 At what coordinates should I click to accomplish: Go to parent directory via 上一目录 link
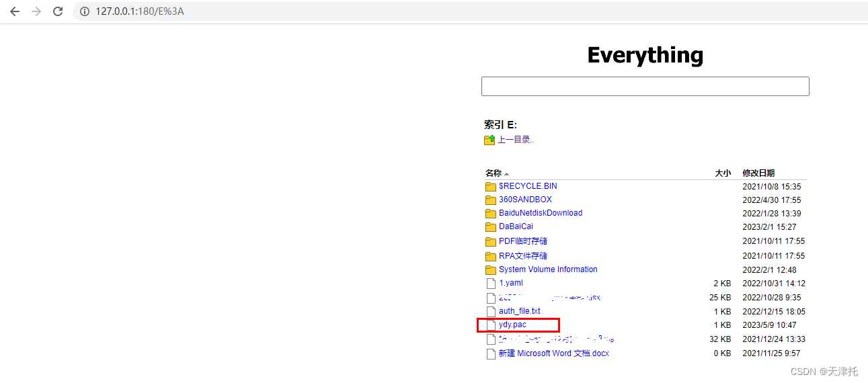click(x=516, y=140)
